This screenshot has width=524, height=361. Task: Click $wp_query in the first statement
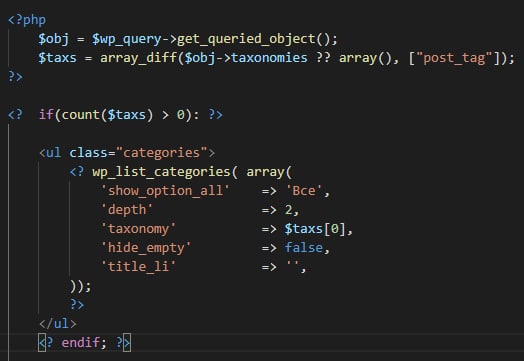tap(127, 39)
